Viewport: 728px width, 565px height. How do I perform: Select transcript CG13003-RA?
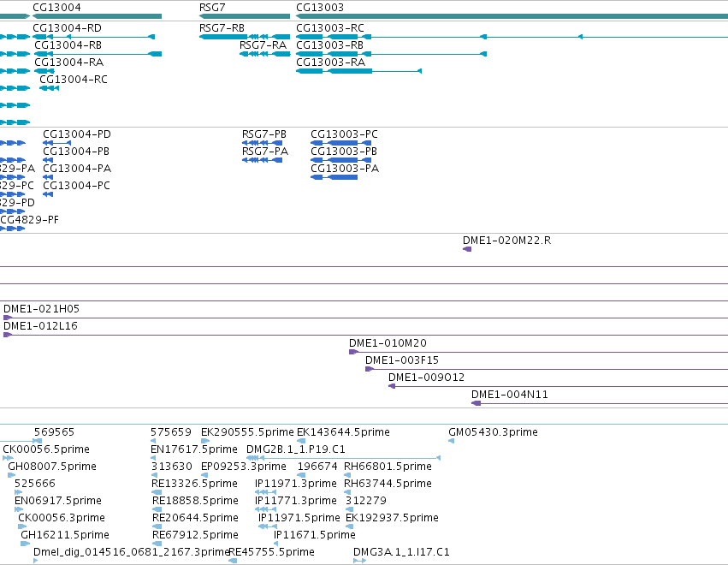330,62
